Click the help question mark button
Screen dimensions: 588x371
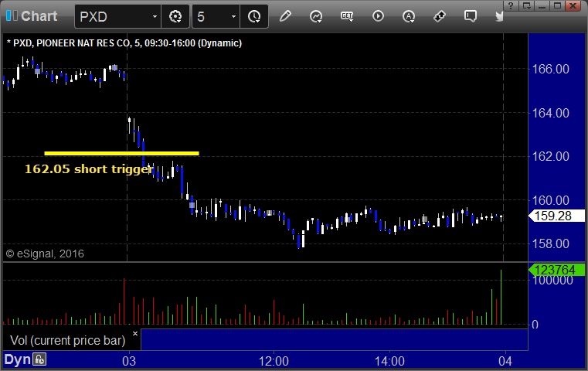click(x=511, y=5)
